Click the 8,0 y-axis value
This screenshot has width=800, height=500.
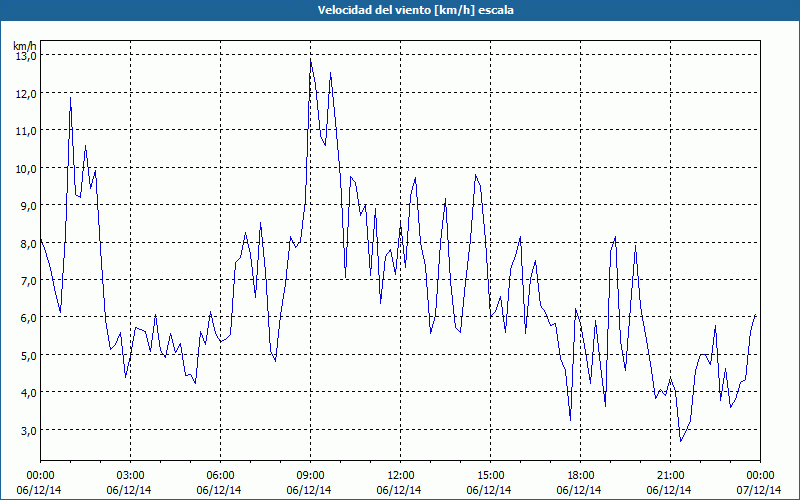point(28,243)
